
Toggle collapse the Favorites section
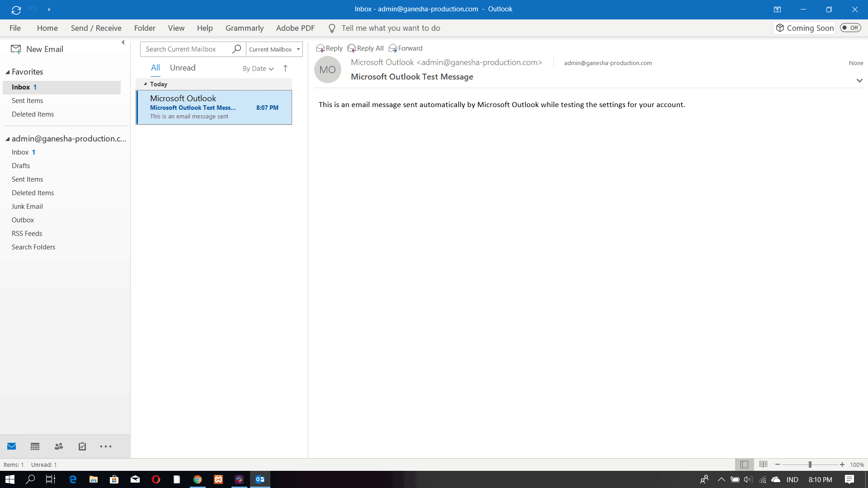[7, 71]
